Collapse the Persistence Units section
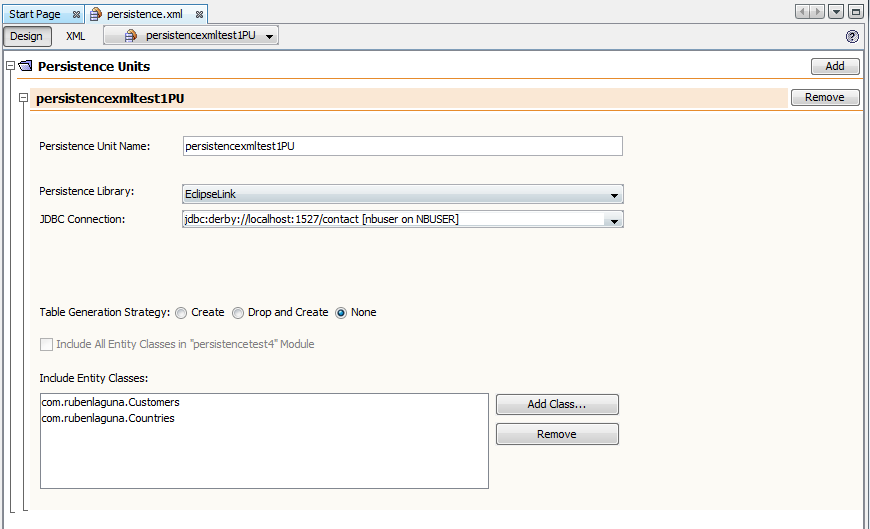The height and width of the screenshot is (529, 870). (10, 66)
